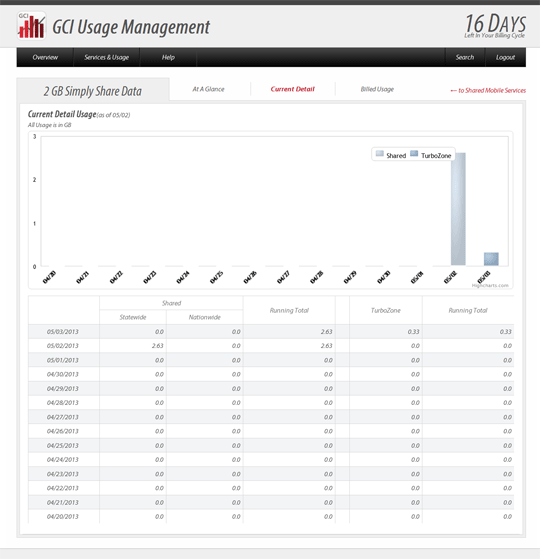Open the Overview menu item
This screenshot has height=559, width=540.
tap(45, 57)
